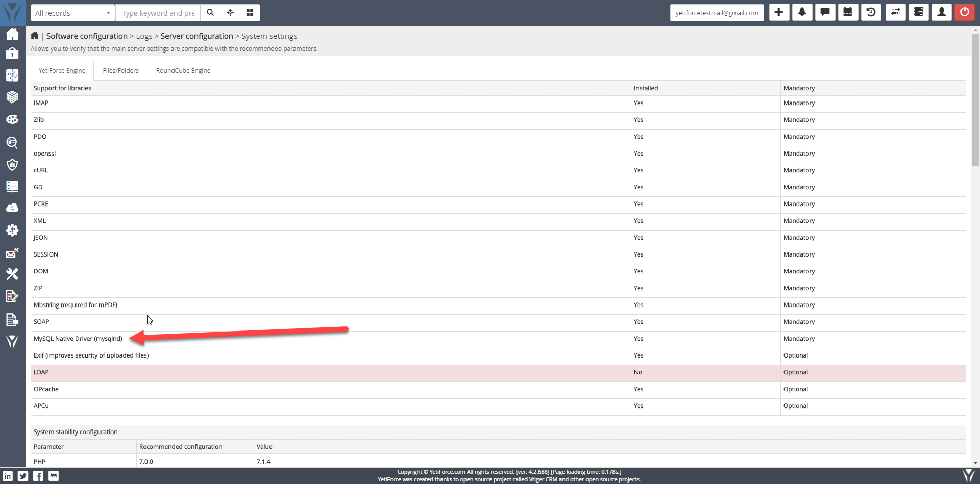Click the breadcrumb home icon
Viewport: 980px width, 484px height.
[x=35, y=36]
